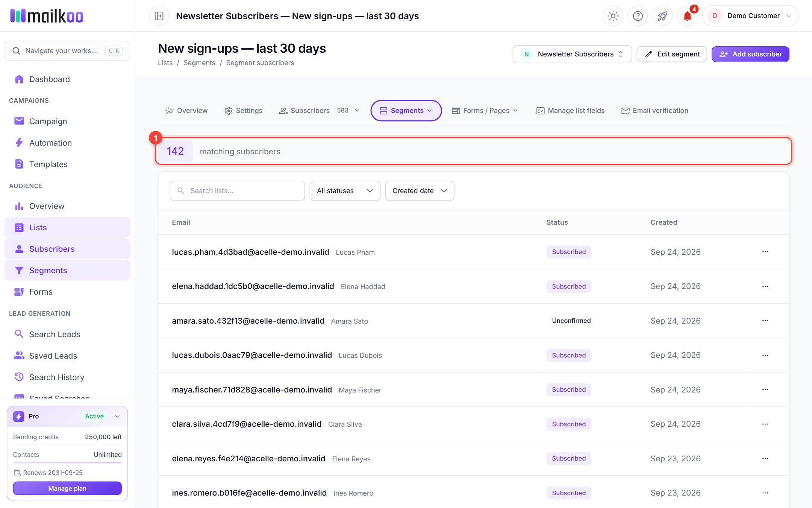Open the Manage list fields tab
The height and width of the screenshot is (508, 812).
[x=570, y=111]
